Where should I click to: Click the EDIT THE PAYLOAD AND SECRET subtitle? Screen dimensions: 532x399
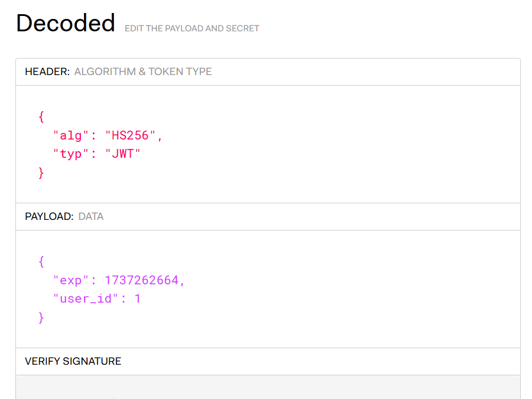(x=192, y=28)
